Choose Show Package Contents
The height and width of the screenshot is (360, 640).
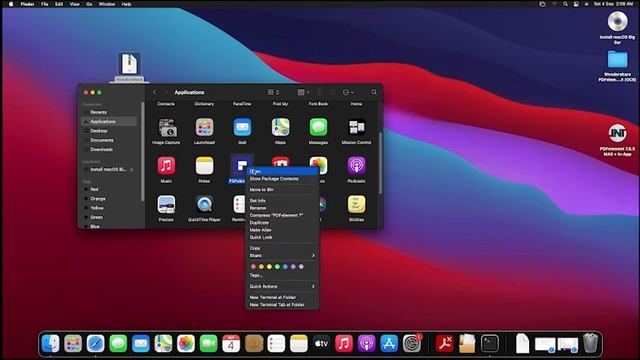coord(282,179)
